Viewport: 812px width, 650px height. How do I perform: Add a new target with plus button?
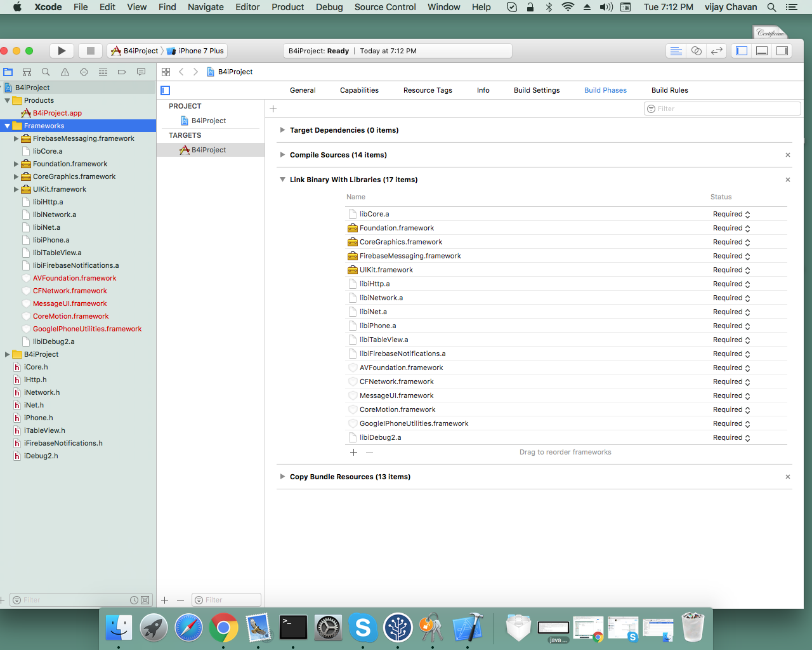click(165, 600)
